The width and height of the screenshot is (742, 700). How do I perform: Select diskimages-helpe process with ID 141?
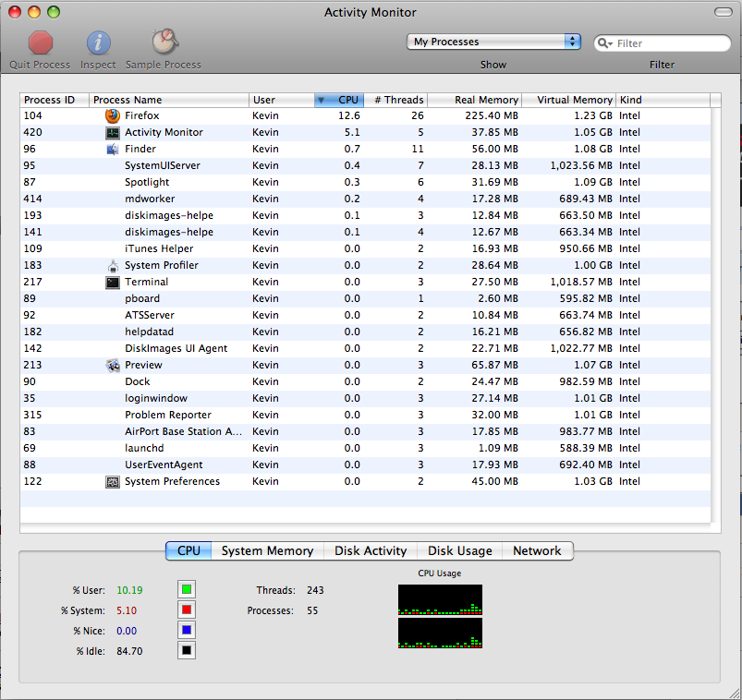click(365, 232)
